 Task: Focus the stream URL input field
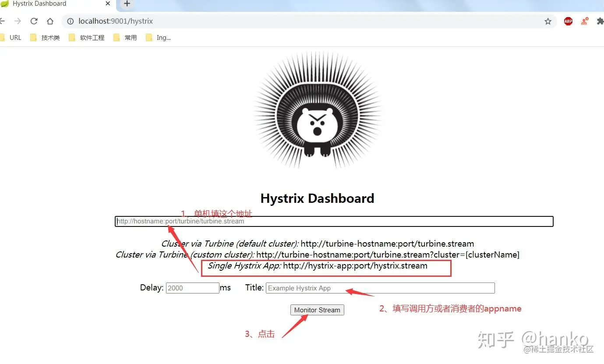pyautogui.click(x=334, y=221)
